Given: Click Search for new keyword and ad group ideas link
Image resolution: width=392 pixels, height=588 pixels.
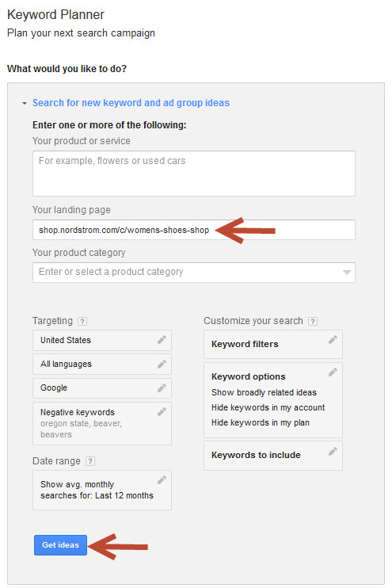Looking at the screenshot, I should pyautogui.click(x=131, y=103).
